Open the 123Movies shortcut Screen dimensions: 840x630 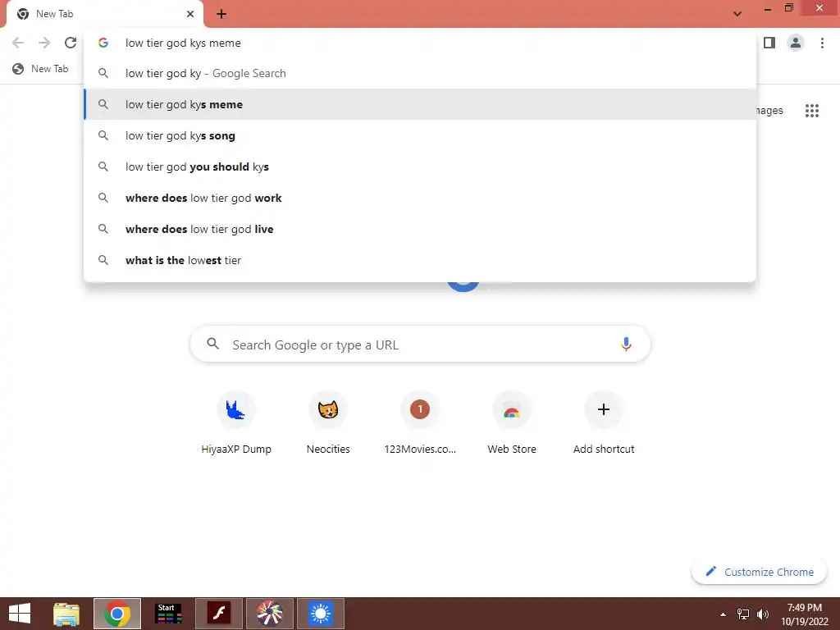[x=420, y=423]
